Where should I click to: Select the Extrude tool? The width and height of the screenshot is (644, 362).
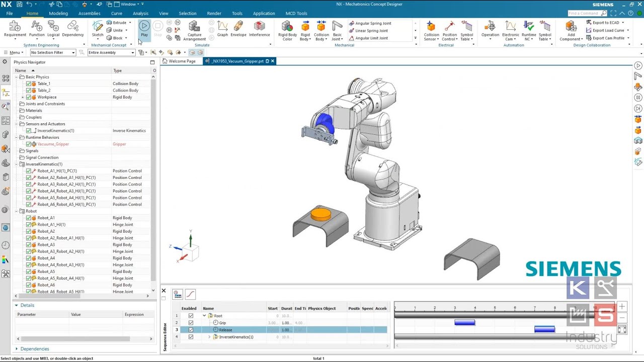(x=116, y=23)
